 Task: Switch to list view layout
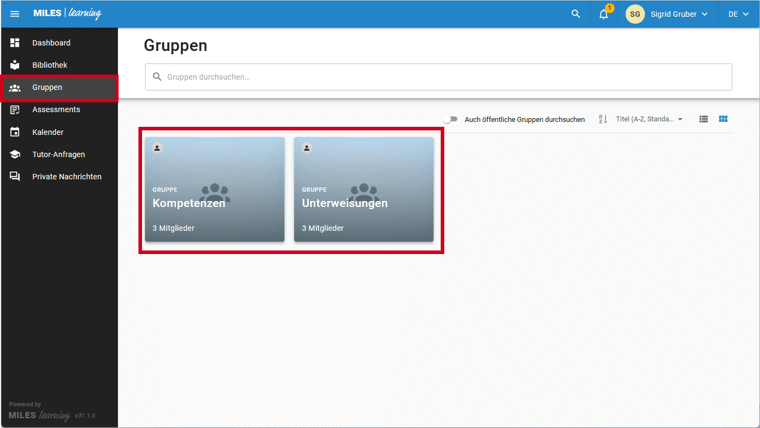(x=703, y=119)
